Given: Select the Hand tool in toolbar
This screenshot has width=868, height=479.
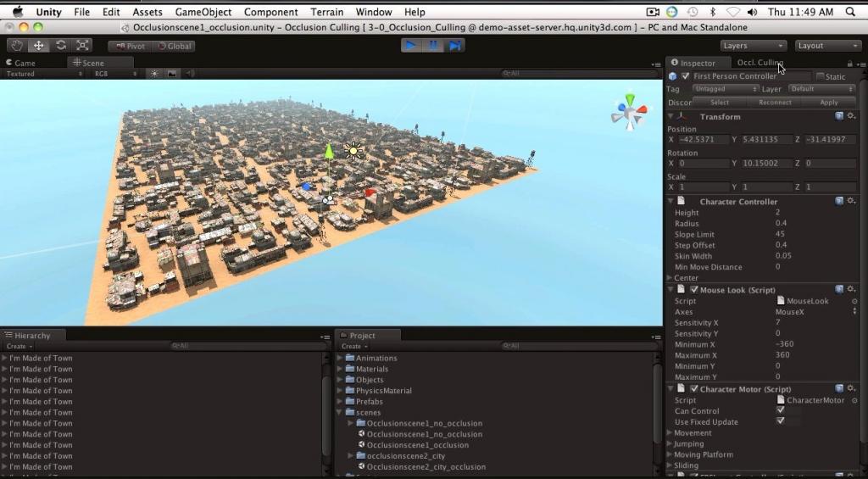Looking at the screenshot, I should click(17, 46).
